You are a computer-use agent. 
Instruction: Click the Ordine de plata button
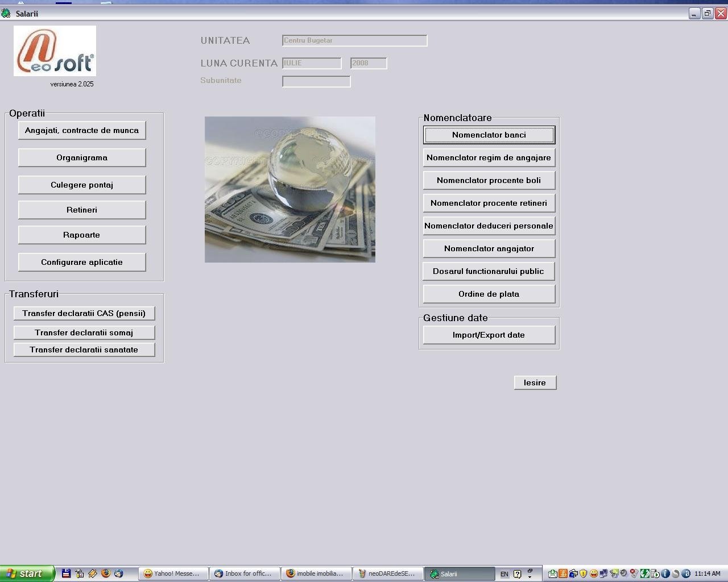[489, 294]
